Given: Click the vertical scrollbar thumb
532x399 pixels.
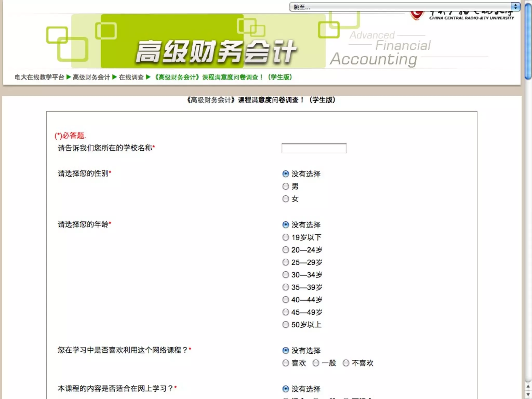Looking at the screenshot, I should click(x=528, y=42).
